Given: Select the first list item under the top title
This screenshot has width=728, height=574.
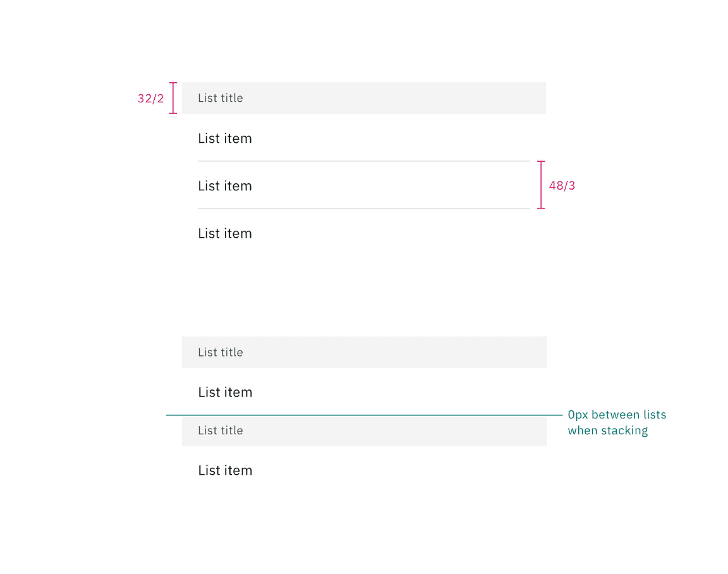Looking at the screenshot, I should coord(225,138).
